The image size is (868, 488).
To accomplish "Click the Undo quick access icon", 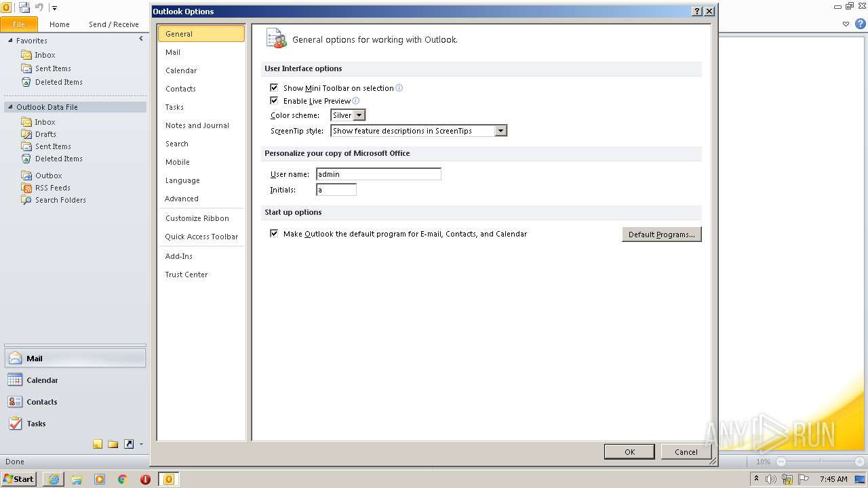I will click(39, 7).
